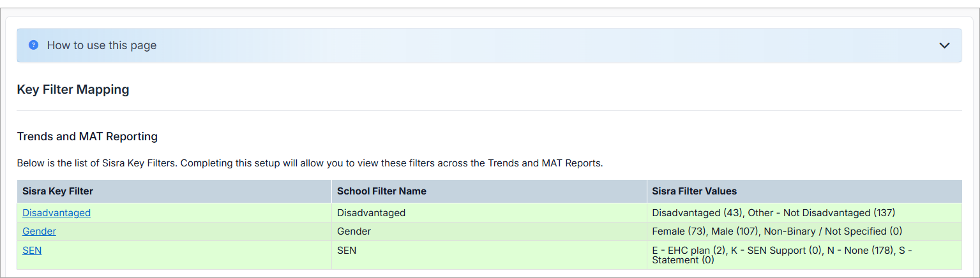Click the Trends and MAT Reporting heading
The image size is (980, 278).
87,136
